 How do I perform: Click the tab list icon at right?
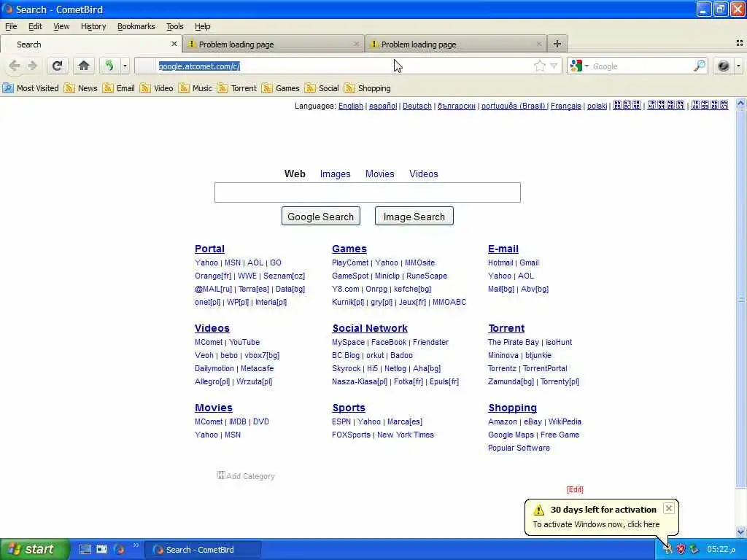point(740,43)
